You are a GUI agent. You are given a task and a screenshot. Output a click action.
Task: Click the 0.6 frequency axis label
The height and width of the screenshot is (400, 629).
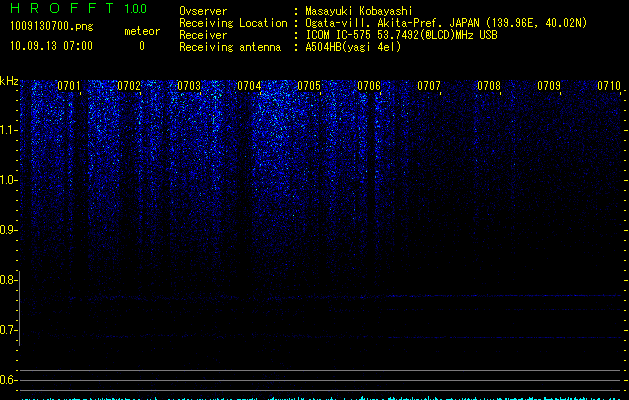[7, 380]
